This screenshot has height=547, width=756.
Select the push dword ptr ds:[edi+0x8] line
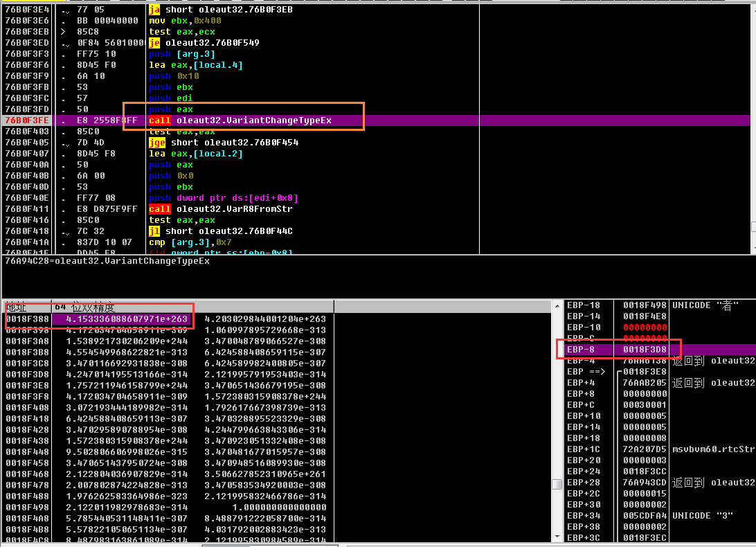pyautogui.click(x=224, y=198)
